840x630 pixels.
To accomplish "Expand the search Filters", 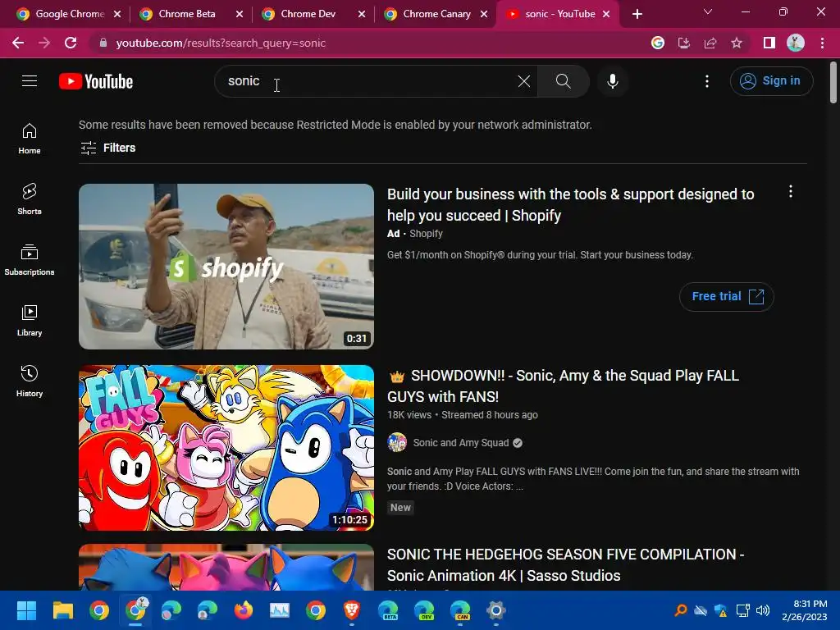I will (107, 148).
